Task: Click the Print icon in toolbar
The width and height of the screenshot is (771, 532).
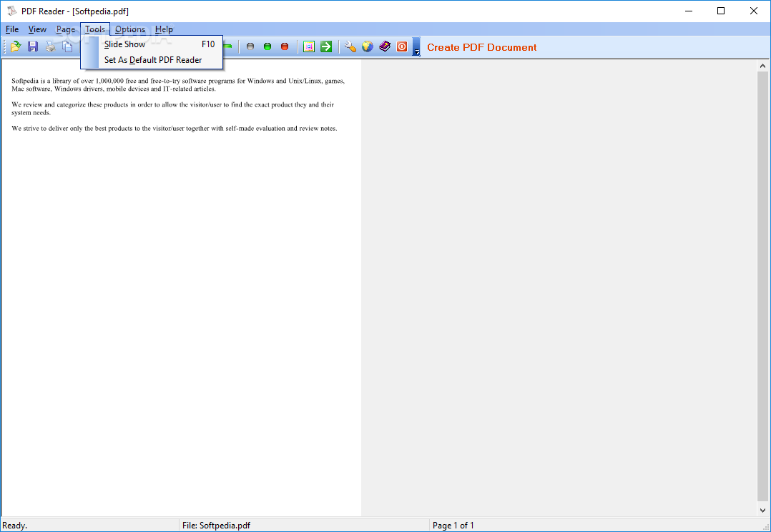Action: (50, 46)
